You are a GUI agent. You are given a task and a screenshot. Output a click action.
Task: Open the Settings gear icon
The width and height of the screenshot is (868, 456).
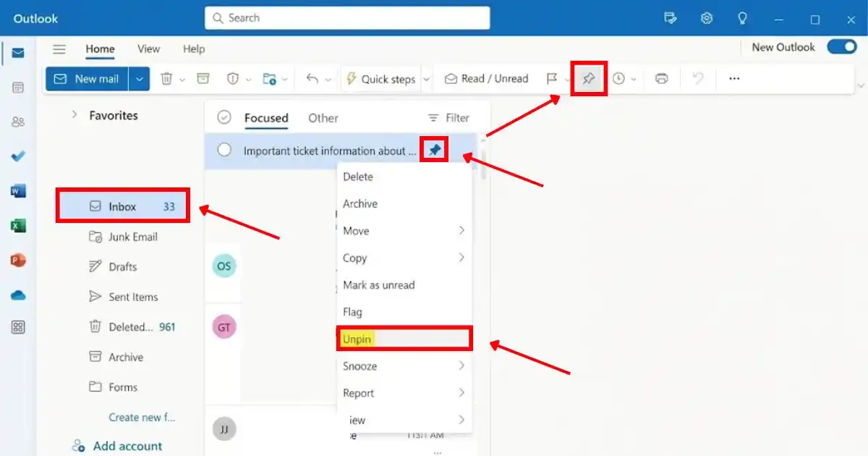(707, 18)
